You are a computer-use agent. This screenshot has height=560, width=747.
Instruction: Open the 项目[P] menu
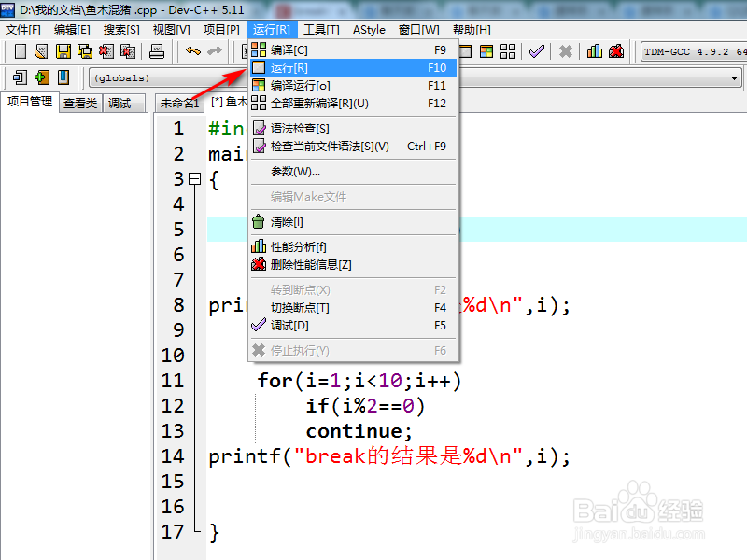click(221, 30)
